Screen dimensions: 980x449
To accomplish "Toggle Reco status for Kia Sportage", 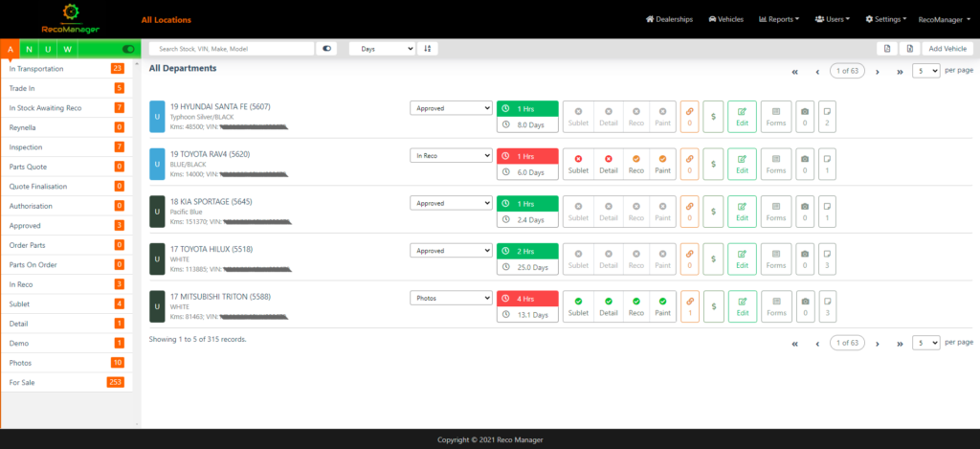I will [636, 212].
